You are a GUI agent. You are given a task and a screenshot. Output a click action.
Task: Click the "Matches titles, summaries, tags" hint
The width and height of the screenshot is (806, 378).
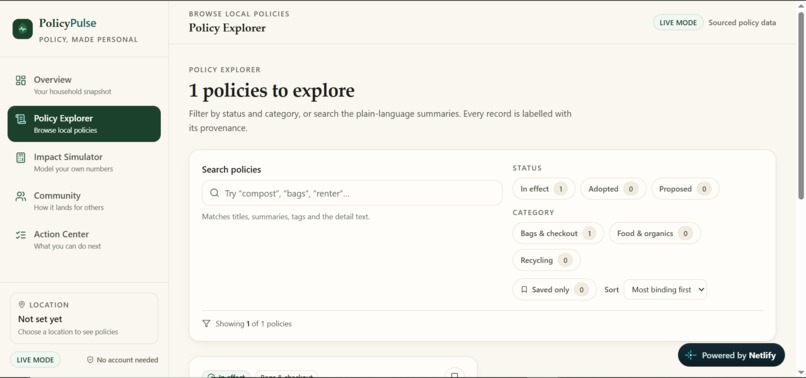pyautogui.click(x=286, y=217)
